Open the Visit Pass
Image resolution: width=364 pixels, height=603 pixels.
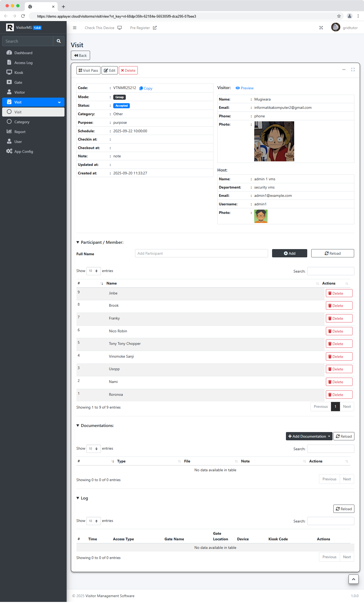tap(88, 70)
